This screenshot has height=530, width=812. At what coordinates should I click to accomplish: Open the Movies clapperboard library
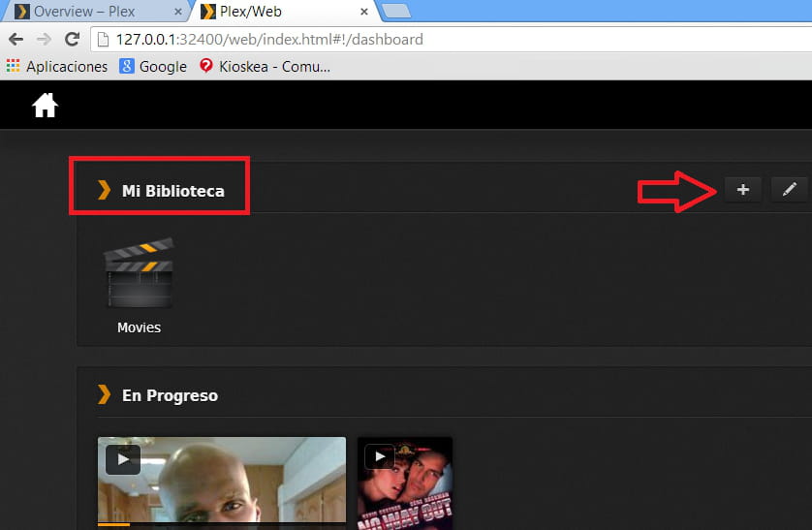pyautogui.click(x=139, y=274)
